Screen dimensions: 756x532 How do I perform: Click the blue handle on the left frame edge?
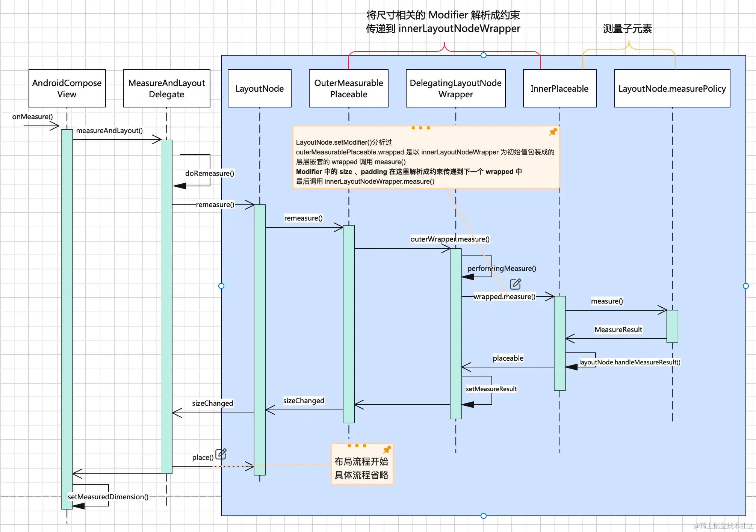(221, 286)
